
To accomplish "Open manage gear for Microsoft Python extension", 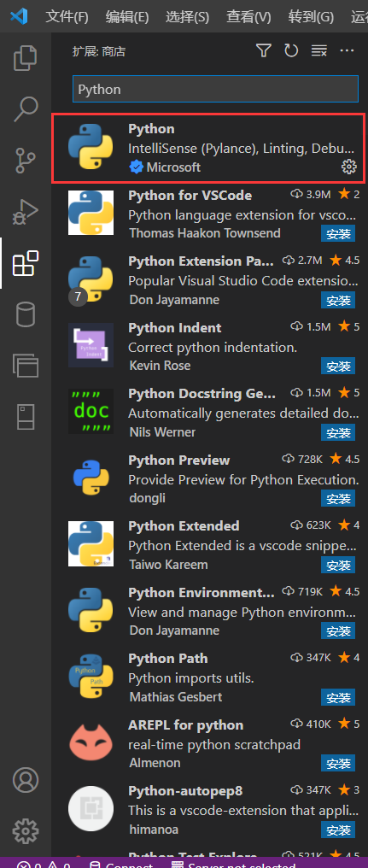I will click(x=348, y=166).
